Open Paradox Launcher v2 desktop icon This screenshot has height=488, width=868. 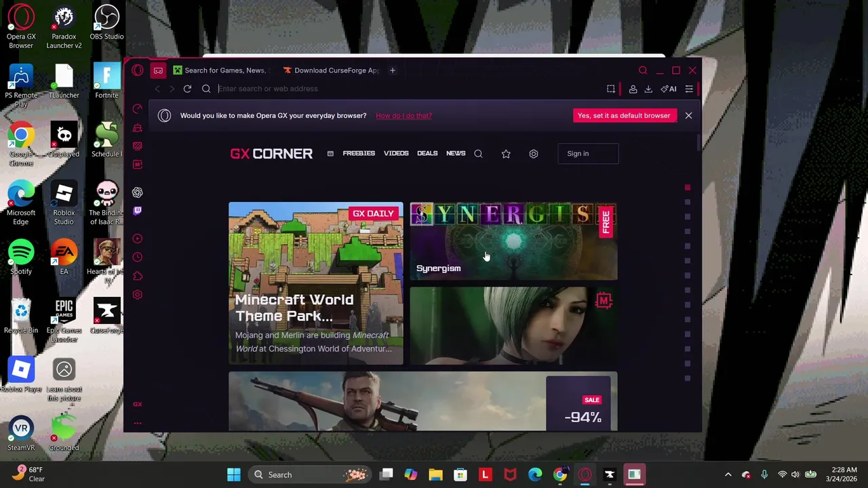64,28
